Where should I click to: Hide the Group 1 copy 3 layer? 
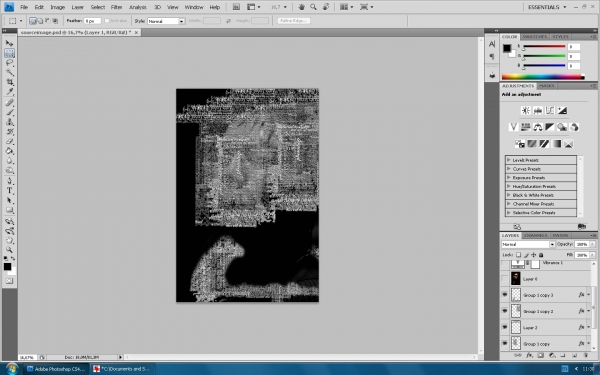tap(505, 295)
